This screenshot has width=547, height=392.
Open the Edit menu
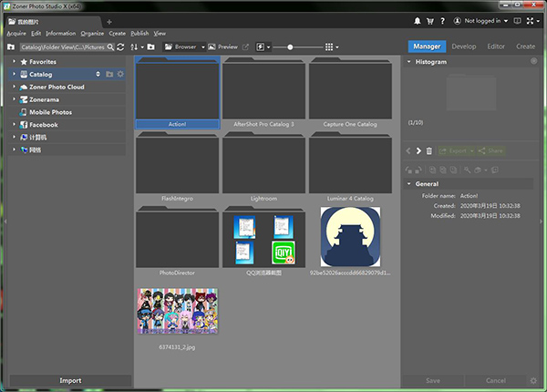coord(36,34)
